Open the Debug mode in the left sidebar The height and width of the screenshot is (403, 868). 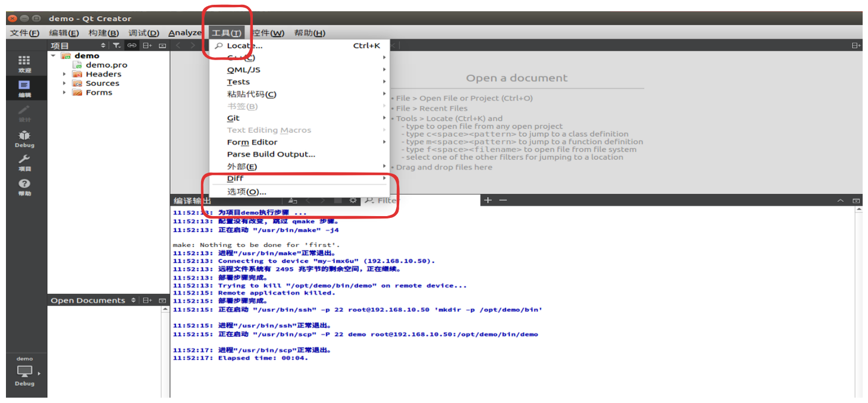point(24,138)
